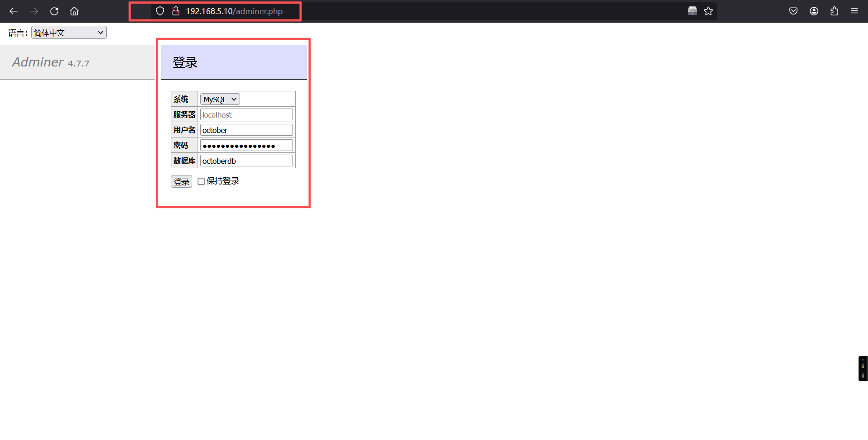Open the Pocket save icon
The image size is (868, 440).
point(793,11)
